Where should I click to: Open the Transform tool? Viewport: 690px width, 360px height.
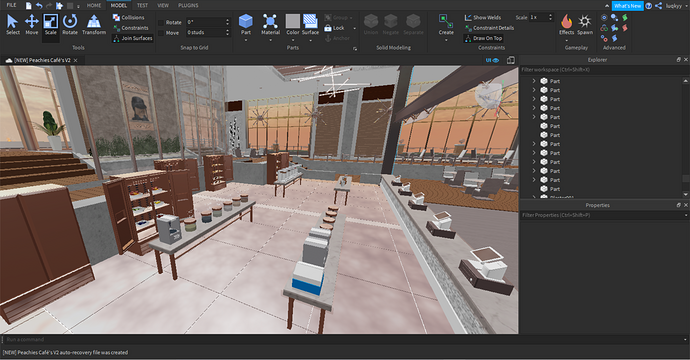pos(94,25)
